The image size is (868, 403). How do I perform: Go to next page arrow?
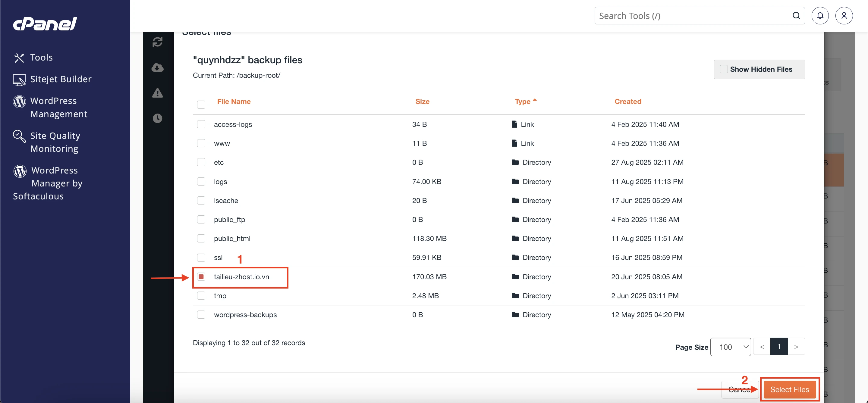796,347
